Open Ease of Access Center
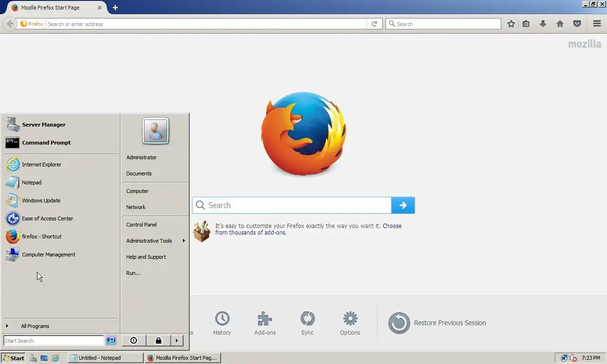The width and height of the screenshot is (607, 364). (61, 218)
